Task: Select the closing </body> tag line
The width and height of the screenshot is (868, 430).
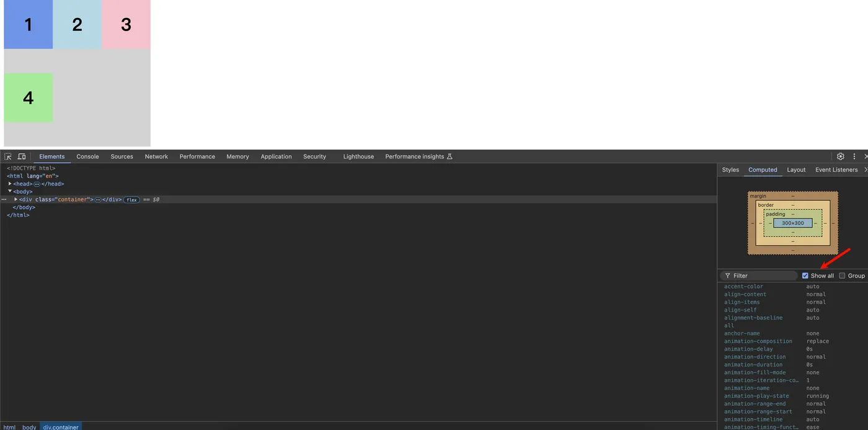Action: point(24,208)
